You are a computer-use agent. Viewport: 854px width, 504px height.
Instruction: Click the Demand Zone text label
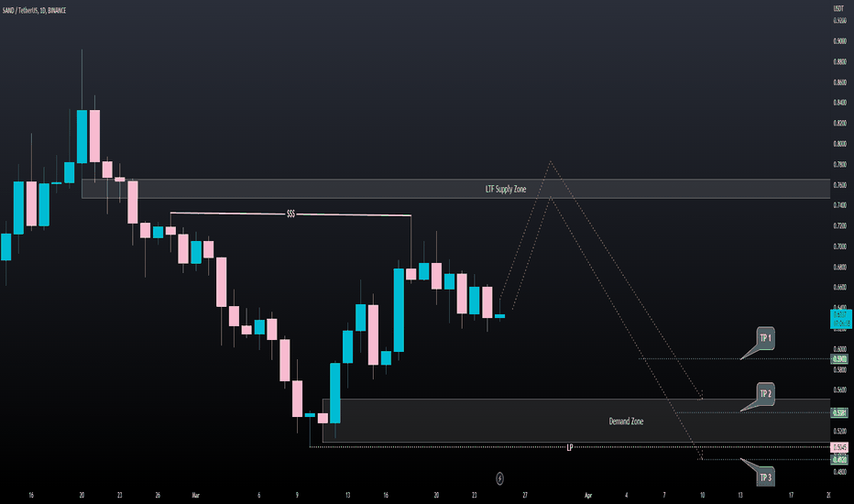[626, 422]
